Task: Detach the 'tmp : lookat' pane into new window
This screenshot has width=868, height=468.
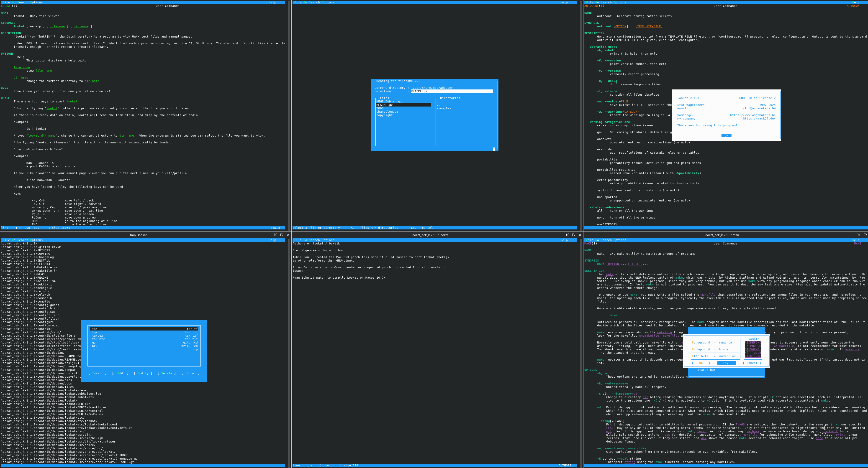Action: [x=282, y=235]
